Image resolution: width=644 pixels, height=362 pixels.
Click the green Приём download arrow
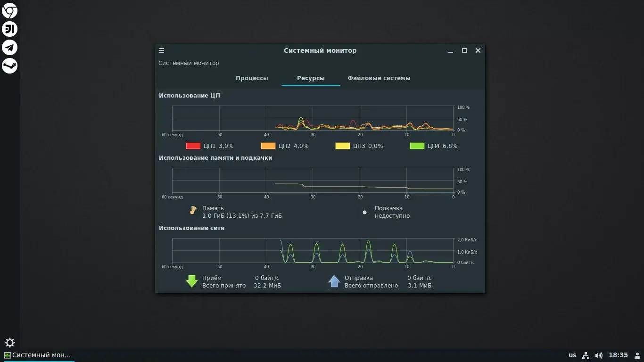pos(191,281)
